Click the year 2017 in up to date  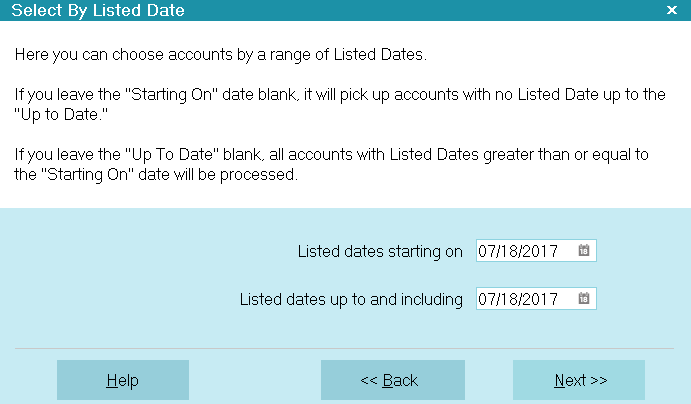pyautogui.click(x=540, y=299)
